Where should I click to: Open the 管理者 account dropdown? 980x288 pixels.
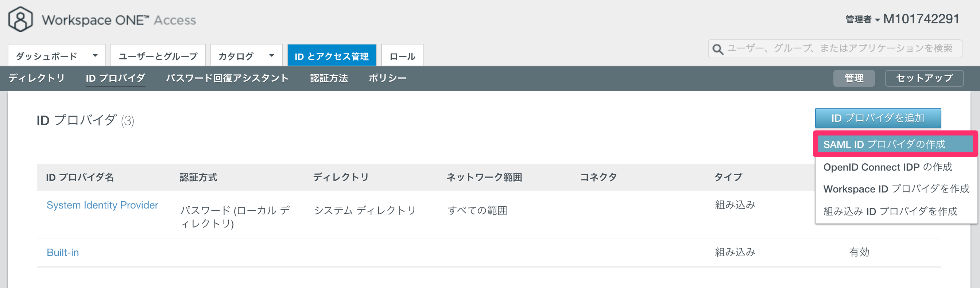coord(863,19)
